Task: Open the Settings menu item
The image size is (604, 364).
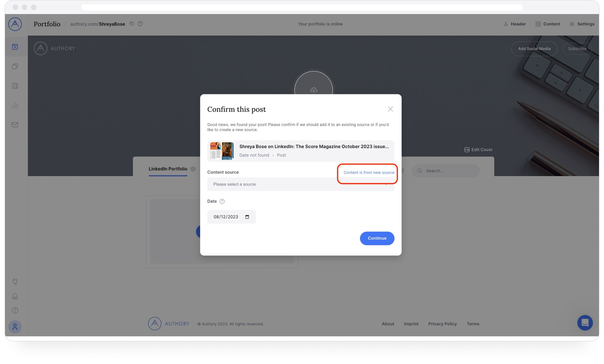Action: point(582,24)
